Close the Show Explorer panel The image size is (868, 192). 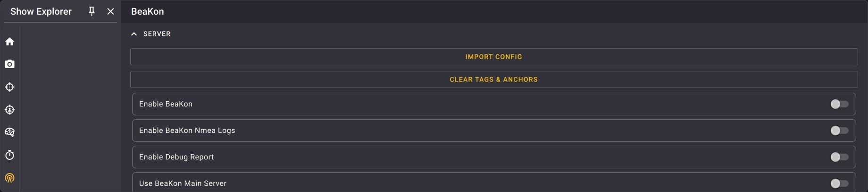110,11
